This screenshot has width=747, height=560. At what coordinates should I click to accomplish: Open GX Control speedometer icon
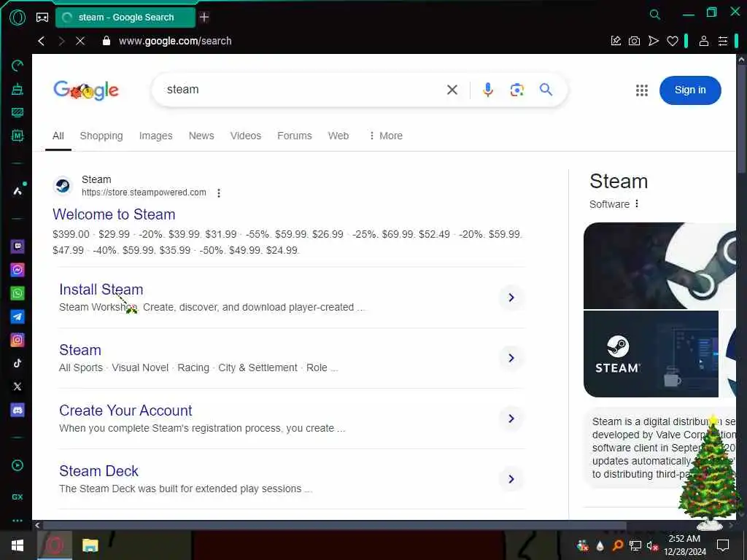point(18,65)
